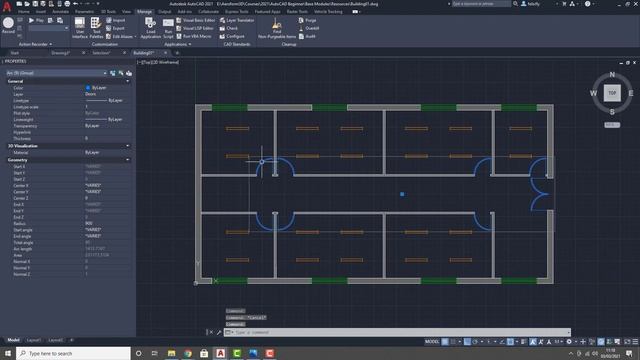The image size is (640, 360).
Task: Click Load Application
Action: [151, 28]
